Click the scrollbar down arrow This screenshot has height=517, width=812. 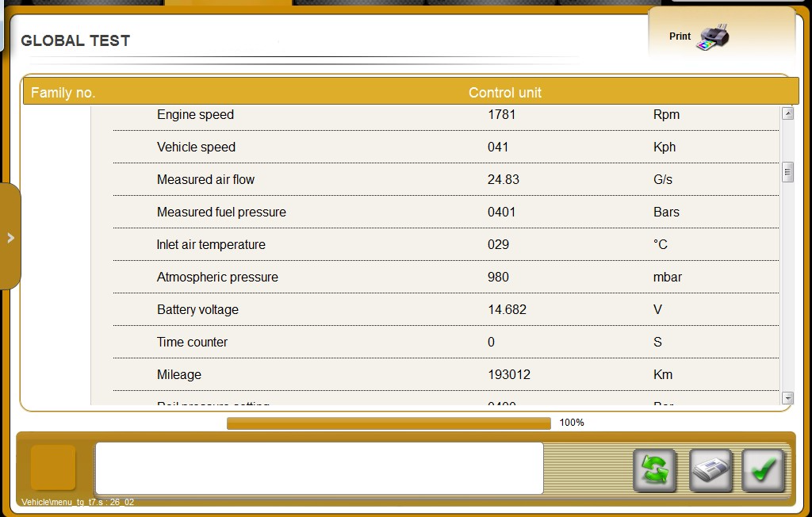pos(787,398)
